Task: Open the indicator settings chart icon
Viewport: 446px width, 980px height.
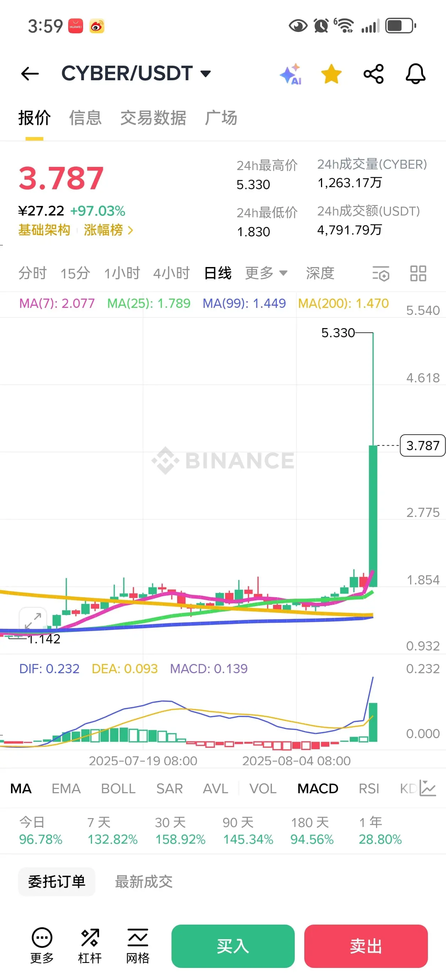Action: coord(427,788)
